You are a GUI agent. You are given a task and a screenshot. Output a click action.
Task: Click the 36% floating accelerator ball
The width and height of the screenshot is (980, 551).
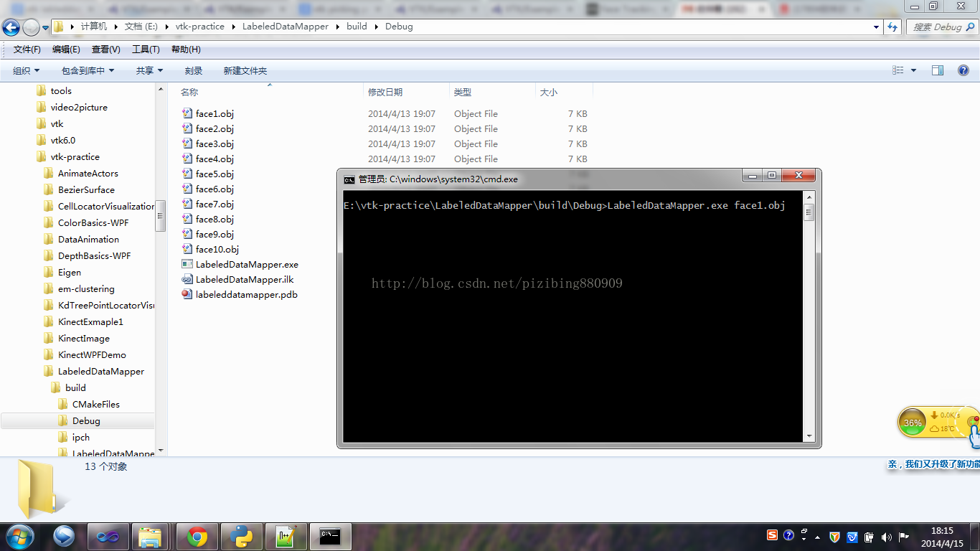(x=913, y=423)
